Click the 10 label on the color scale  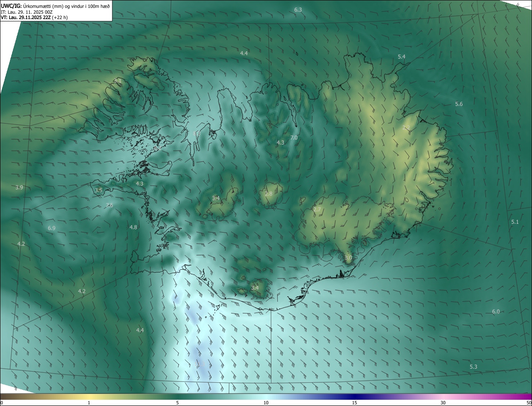[x=266, y=403]
